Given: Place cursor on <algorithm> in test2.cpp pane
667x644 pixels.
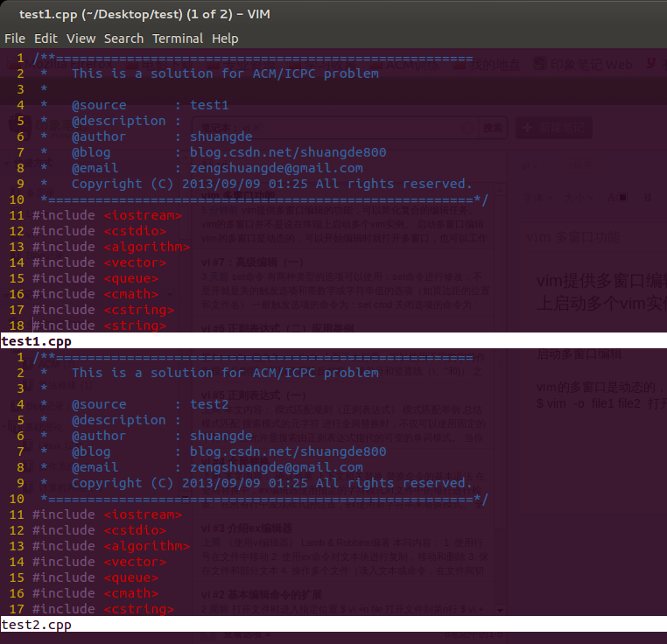Looking at the screenshot, I should pyautogui.click(x=147, y=546).
